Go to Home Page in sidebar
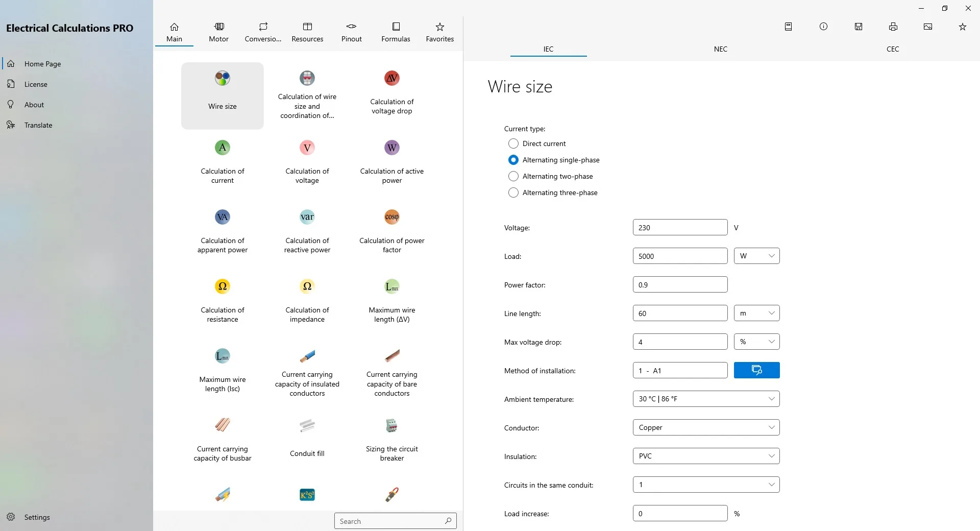This screenshot has height=531, width=980. pyautogui.click(x=77, y=64)
